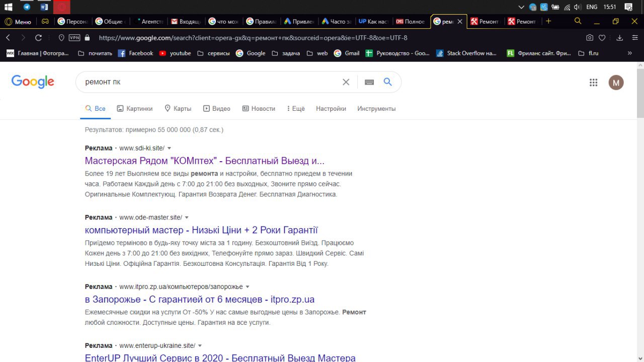Image resolution: width=644 pixels, height=362 pixels.
Task: Switch to the Как наст UP tab
Action: coord(374,22)
